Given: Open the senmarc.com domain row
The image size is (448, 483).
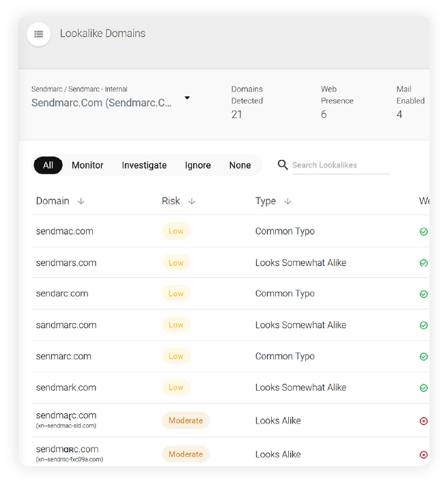Looking at the screenshot, I should pyautogui.click(x=230, y=357).
